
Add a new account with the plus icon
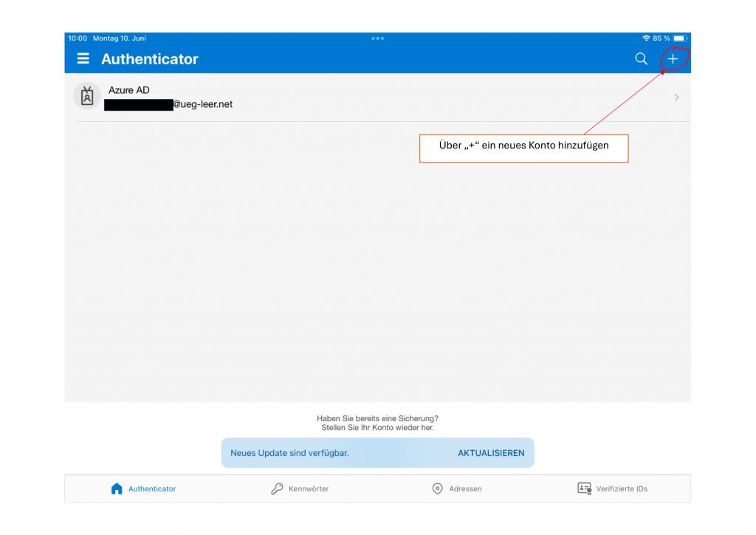point(673,58)
